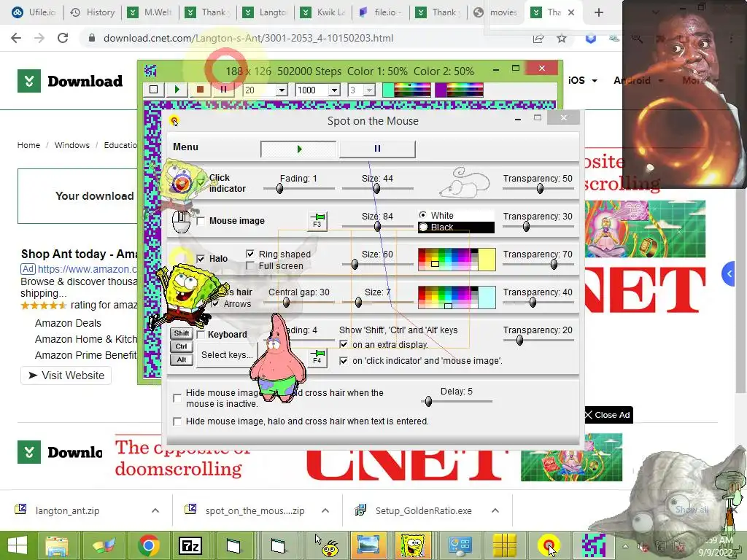Click Windows breadcrumb link

click(72, 145)
